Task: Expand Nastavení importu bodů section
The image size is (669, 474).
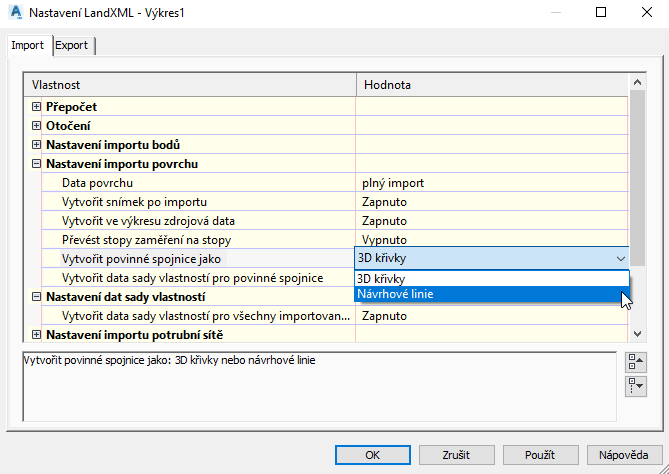Action: pos(37,145)
